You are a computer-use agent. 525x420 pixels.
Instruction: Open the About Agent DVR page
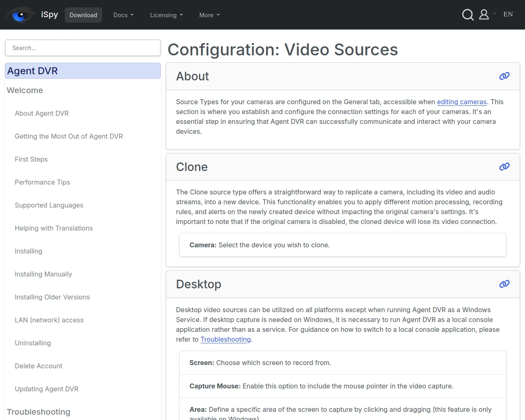click(x=41, y=113)
